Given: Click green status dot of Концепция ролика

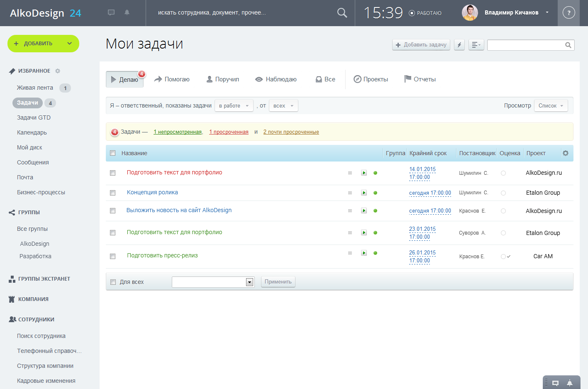Looking at the screenshot, I should pyautogui.click(x=376, y=193).
